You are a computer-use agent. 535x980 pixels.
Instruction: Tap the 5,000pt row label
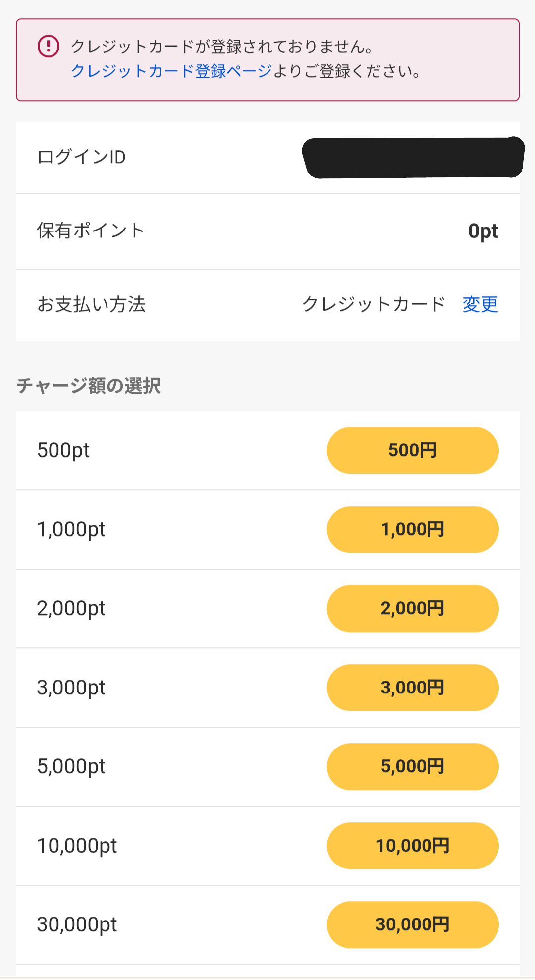click(x=71, y=766)
